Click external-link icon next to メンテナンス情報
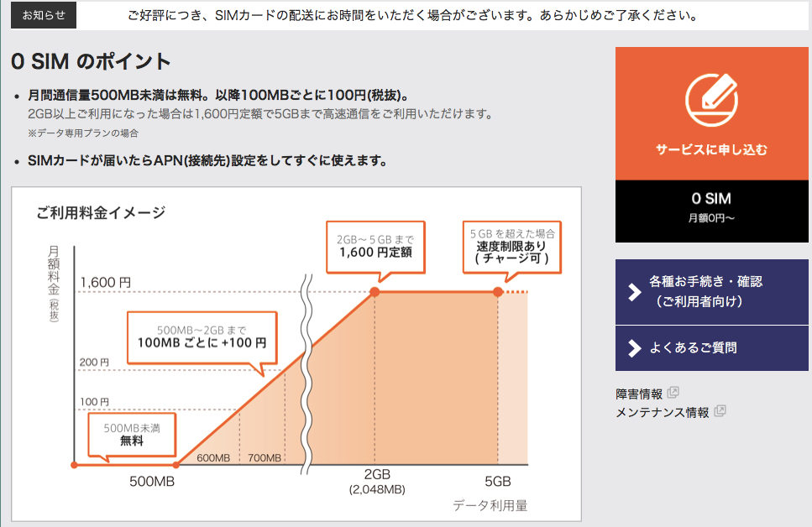Viewport: 812px width, 527px height. [720, 411]
